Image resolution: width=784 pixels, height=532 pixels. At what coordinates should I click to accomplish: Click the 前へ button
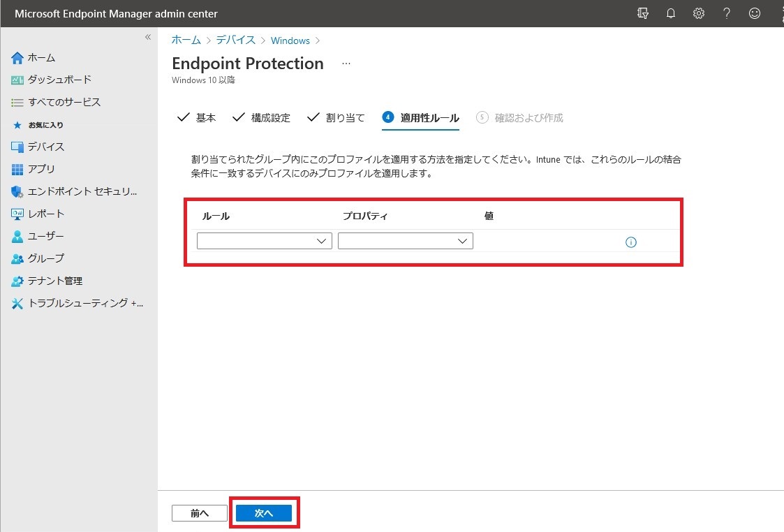click(x=200, y=513)
